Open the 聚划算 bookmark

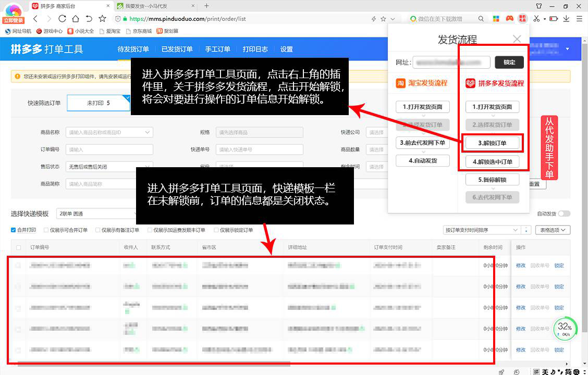pos(167,31)
